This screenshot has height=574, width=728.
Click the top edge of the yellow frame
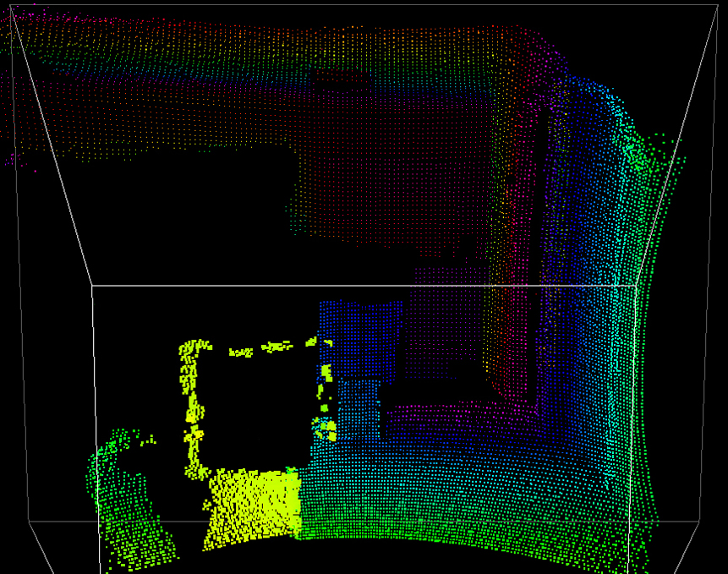[x=254, y=347]
